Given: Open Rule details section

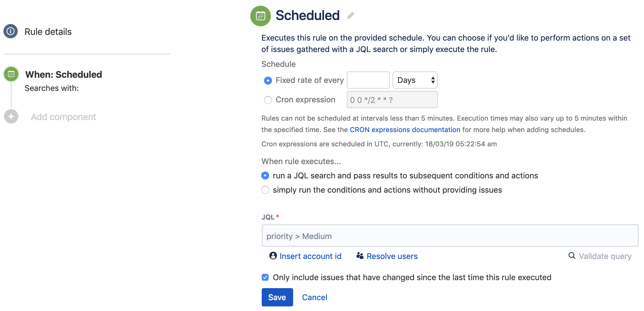Looking at the screenshot, I should point(48,32).
